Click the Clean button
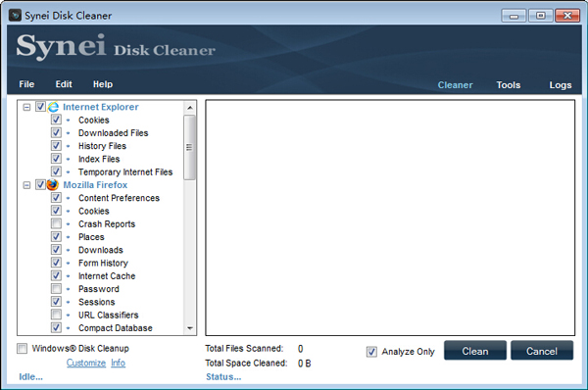The image size is (588, 390). click(475, 351)
